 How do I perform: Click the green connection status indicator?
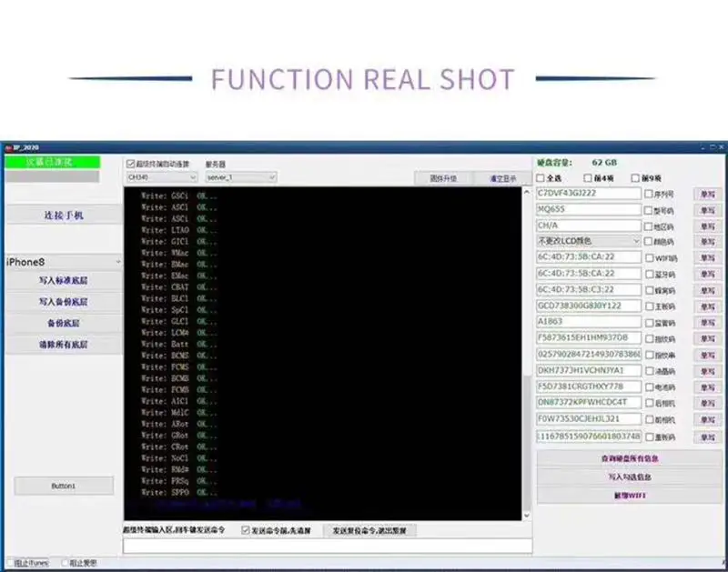point(52,162)
